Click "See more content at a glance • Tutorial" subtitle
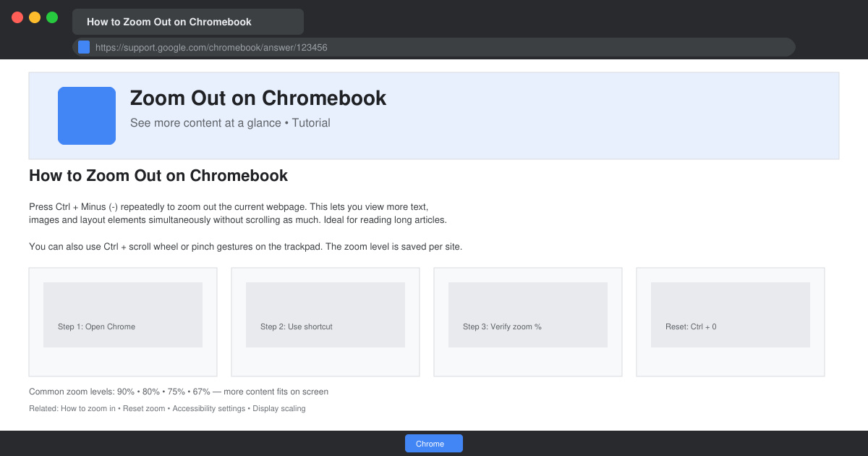The height and width of the screenshot is (456, 868). pyautogui.click(x=230, y=123)
